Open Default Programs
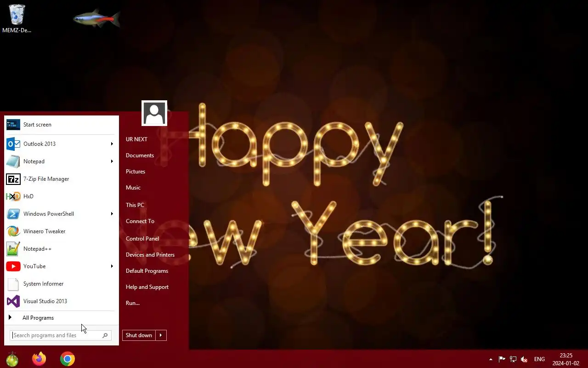588x368 pixels. click(147, 271)
